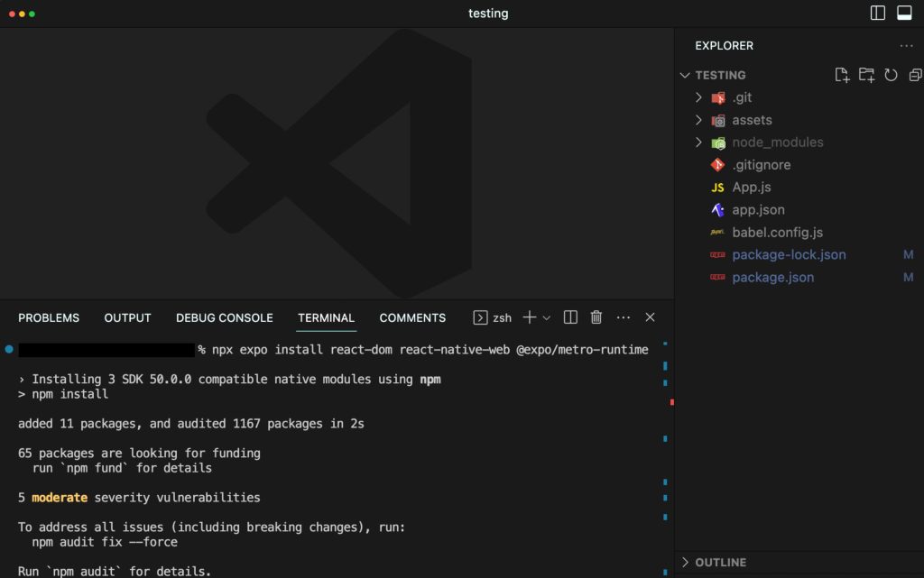
Task: Refresh the Explorer file tree
Action: point(891,75)
